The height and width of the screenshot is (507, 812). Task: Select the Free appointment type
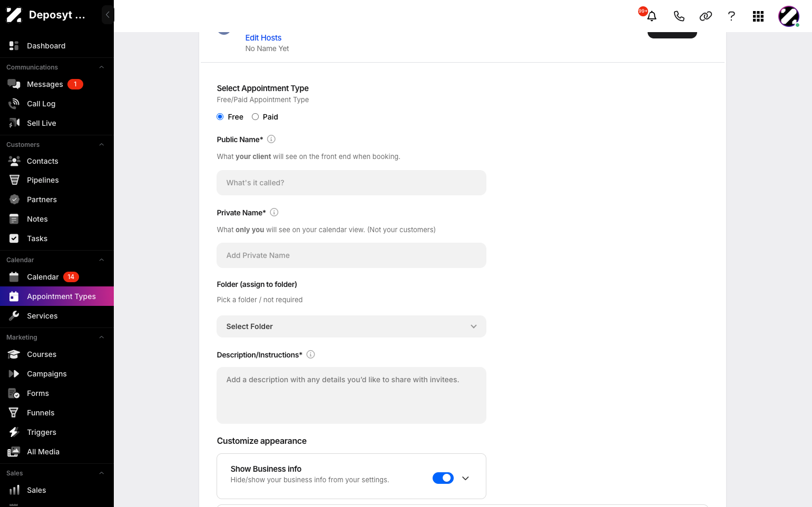tap(220, 117)
